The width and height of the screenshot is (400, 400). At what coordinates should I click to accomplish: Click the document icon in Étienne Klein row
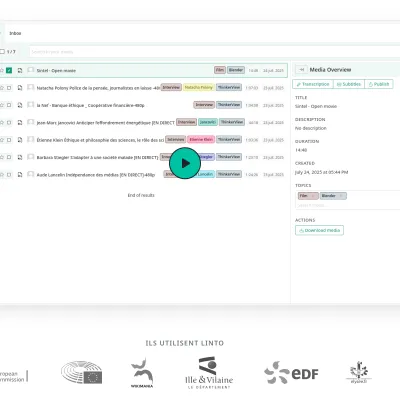(x=20, y=140)
